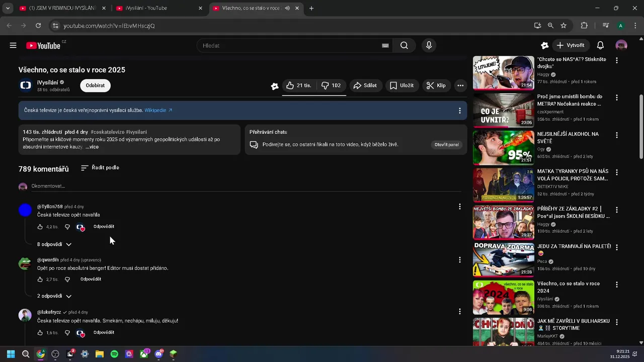The height and width of the screenshot is (362, 644).
Task: Dislike the comment by @Tyllon768
Action: click(x=67, y=227)
